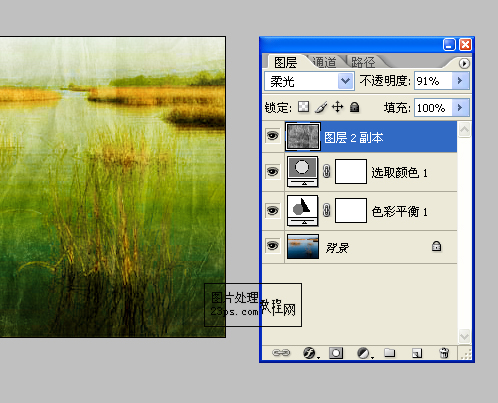498x403 pixels.
Task: Switch to the 图层 tab
Action: [x=285, y=62]
